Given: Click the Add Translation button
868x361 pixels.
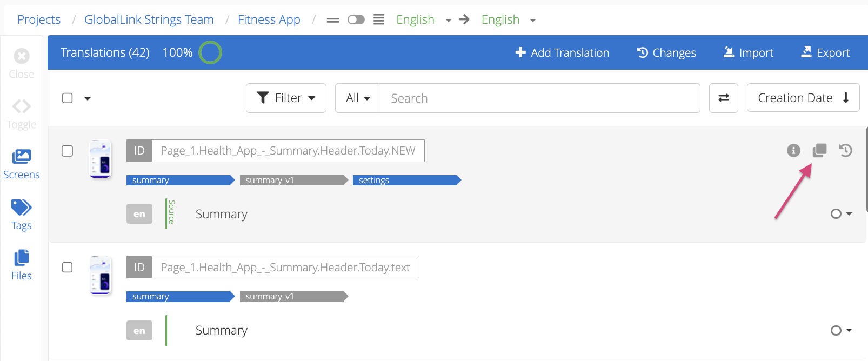Looking at the screenshot, I should click(562, 52).
